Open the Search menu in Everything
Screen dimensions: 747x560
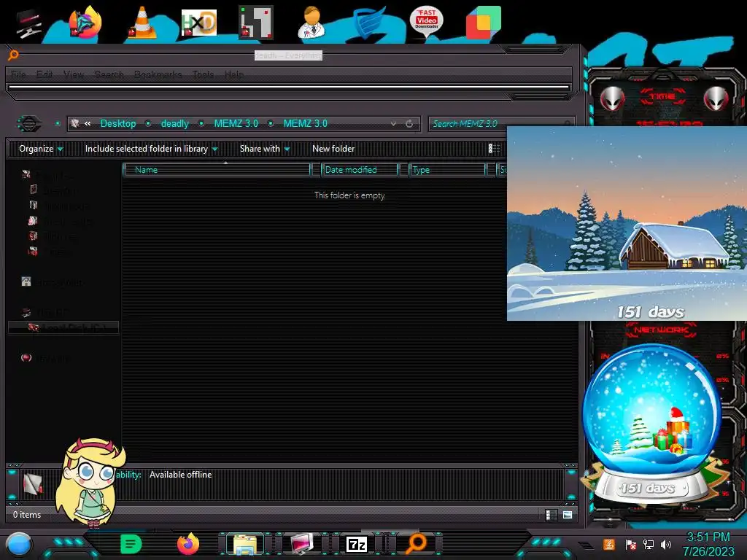click(x=109, y=74)
